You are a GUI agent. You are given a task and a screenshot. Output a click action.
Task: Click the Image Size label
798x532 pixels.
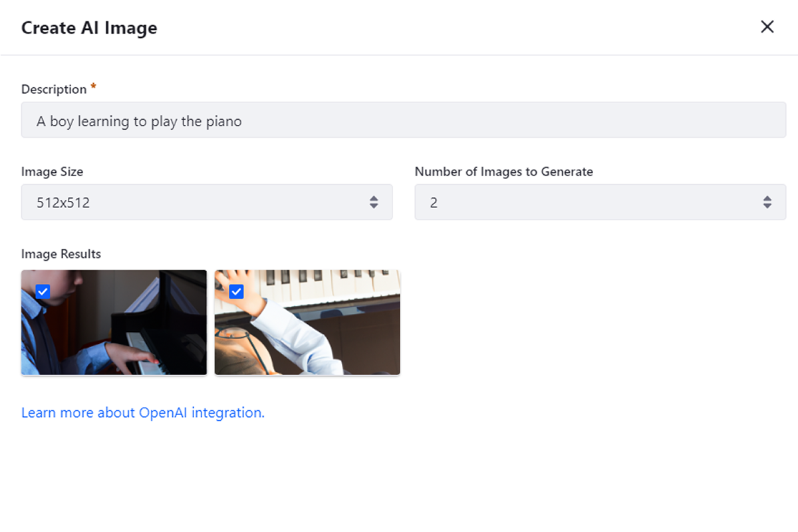(52, 172)
